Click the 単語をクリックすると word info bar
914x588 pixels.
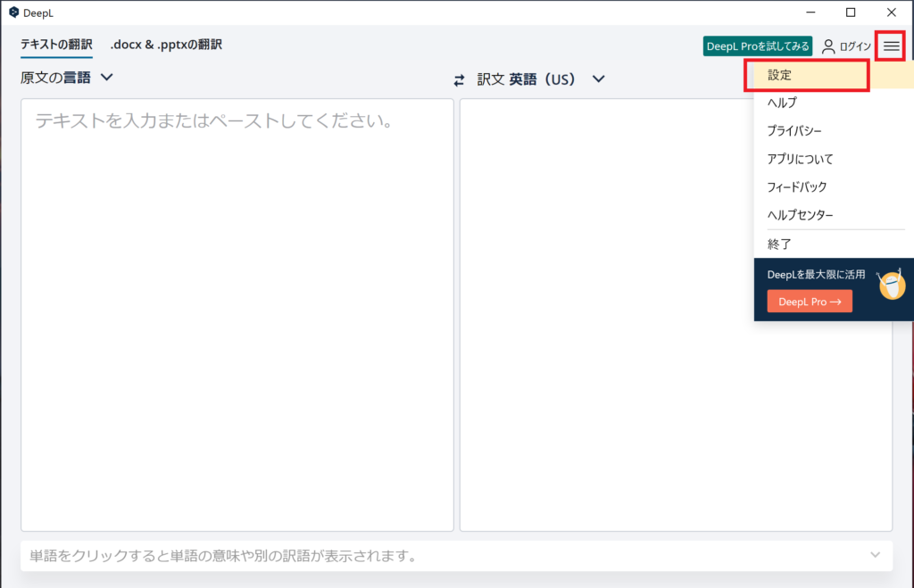[x=456, y=556]
